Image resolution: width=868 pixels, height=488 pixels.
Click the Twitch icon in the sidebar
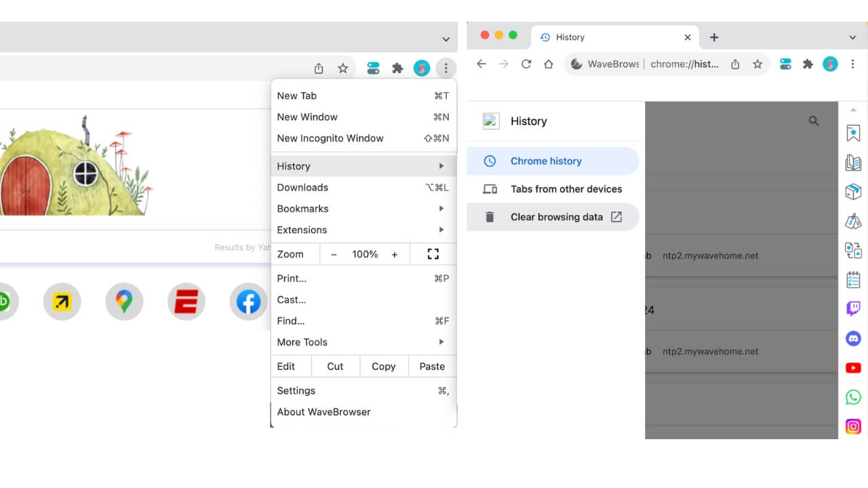tap(853, 309)
